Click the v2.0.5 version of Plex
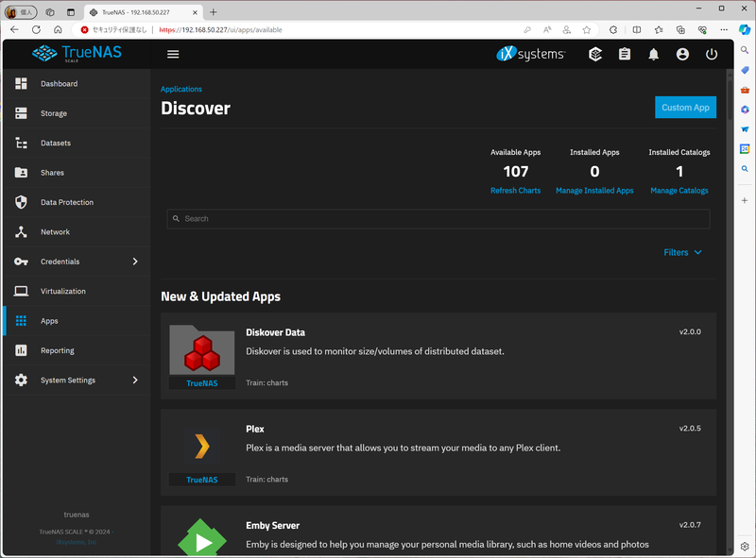Viewport: 756px width, 558px height. pyautogui.click(x=690, y=429)
